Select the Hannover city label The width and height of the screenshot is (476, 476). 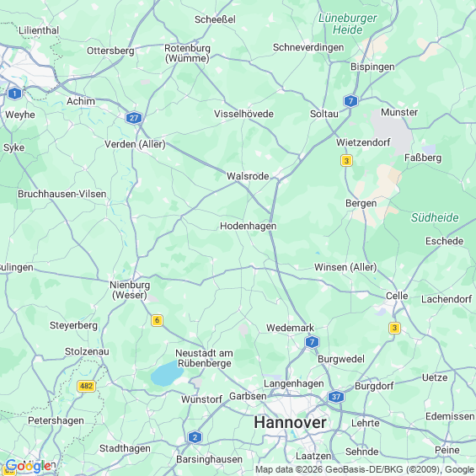(x=290, y=423)
